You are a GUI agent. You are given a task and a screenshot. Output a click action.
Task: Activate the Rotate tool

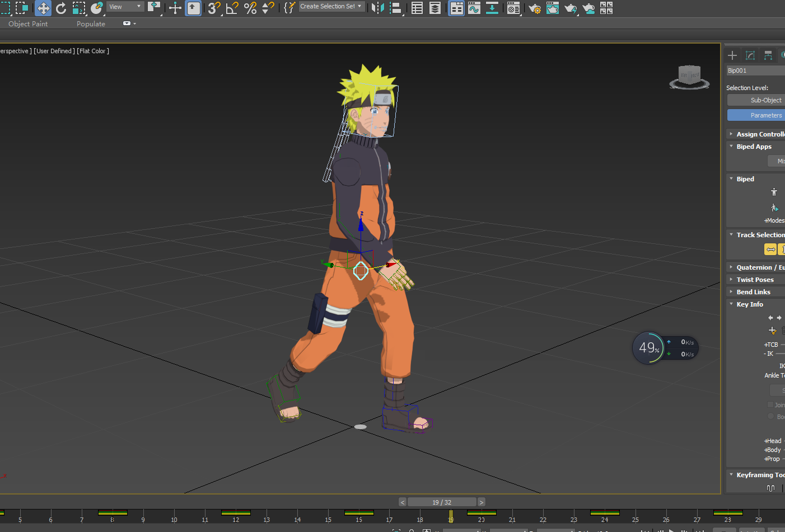tap(61, 8)
